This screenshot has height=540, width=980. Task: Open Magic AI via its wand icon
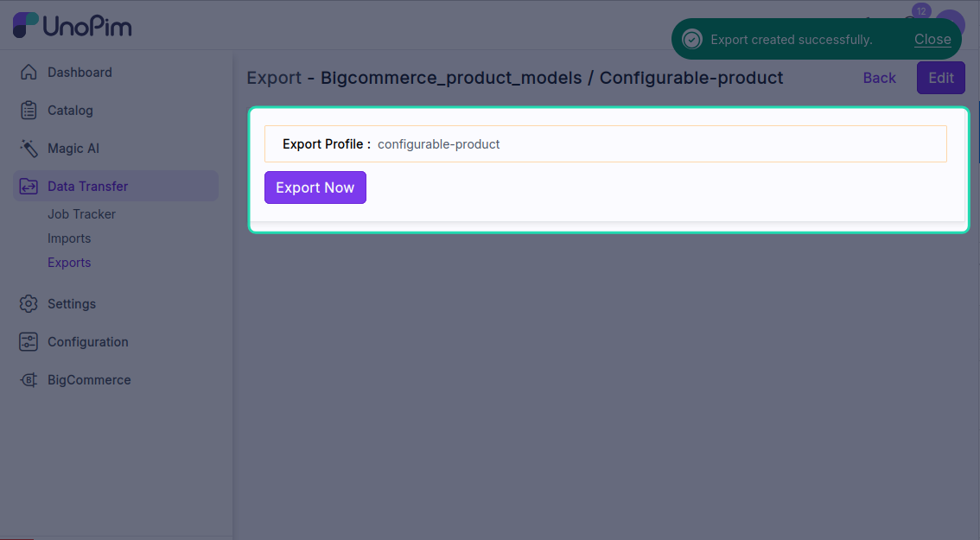coord(29,149)
